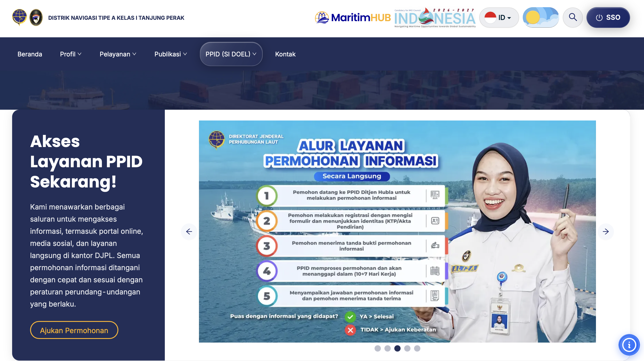Screen dimensions: 644x361
Task: Open the ID language dropdown
Action: tap(499, 18)
